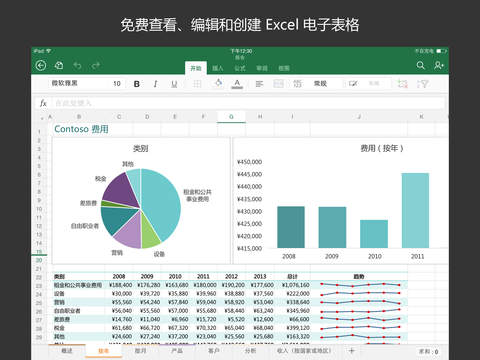Screen dimensions: 480x360
Task: Click the 类别 pie chart title
Action: 140,148
